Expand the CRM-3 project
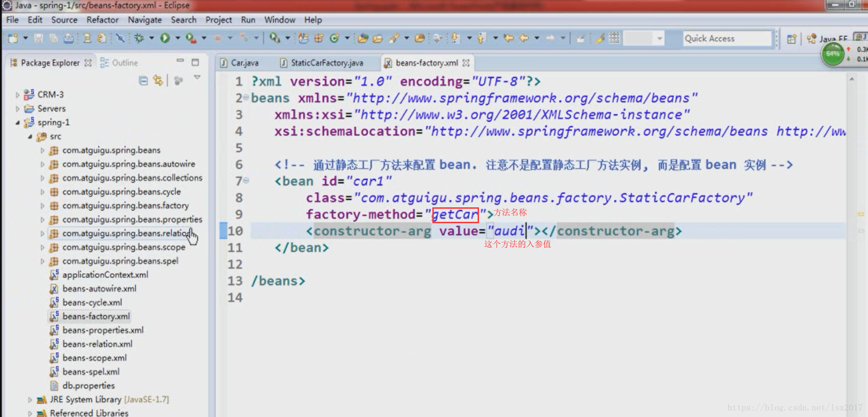868x417 pixels. pyautogui.click(x=18, y=95)
